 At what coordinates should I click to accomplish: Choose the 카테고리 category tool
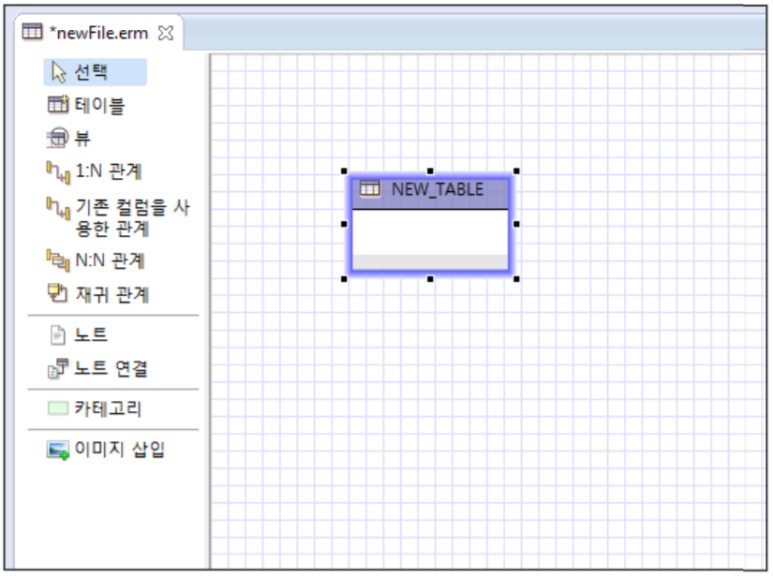tap(95, 409)
